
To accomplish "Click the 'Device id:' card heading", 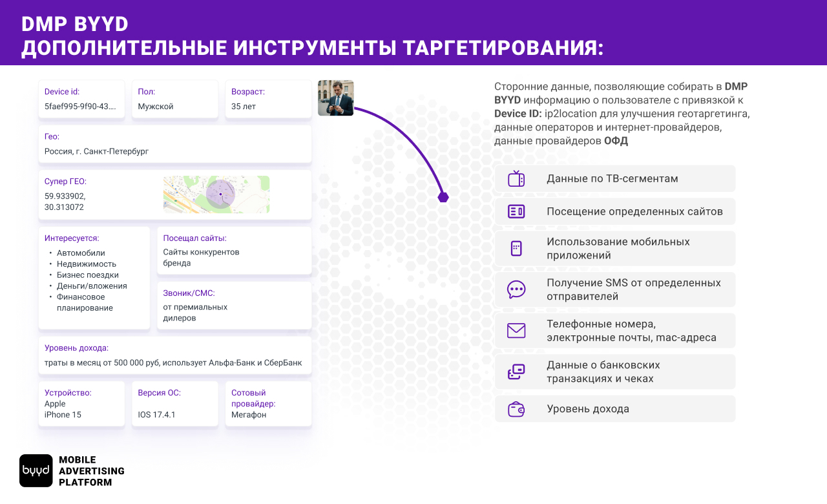I will tap(62, 92).
